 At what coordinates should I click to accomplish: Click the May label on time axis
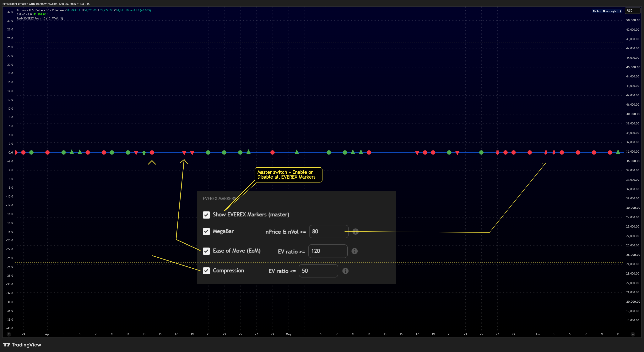(289, 334)
